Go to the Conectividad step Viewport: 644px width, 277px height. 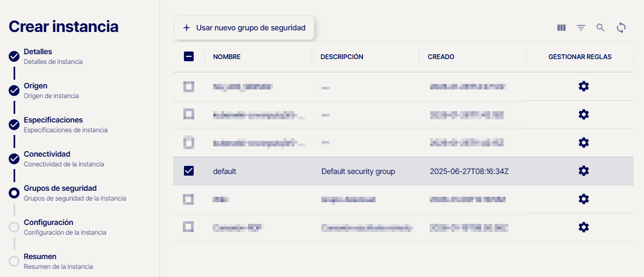[x=47, y=154]
